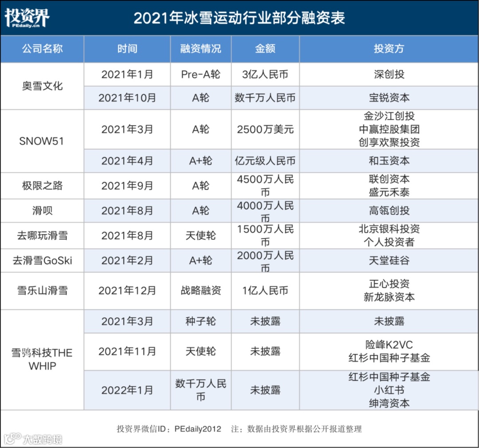The height and width of the screenshot is (448, 479).
Task: Select the 雪乐山滑雪 company cell
Action: click(42, 291)
